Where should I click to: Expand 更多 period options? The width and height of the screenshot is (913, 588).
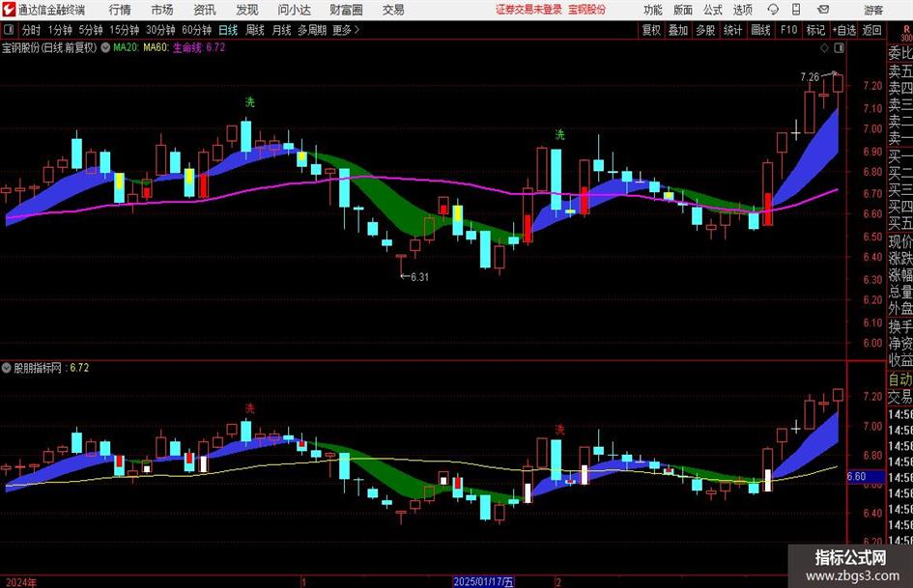[x=346, y=30]
